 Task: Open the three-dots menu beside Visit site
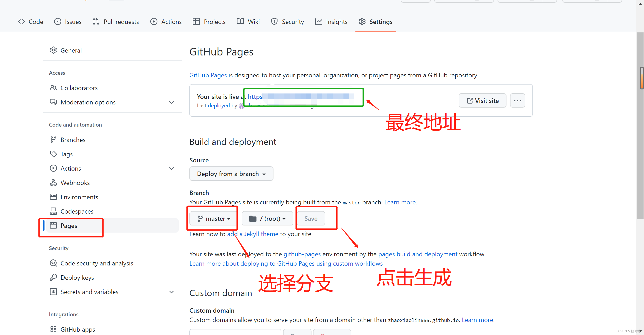[517, 100]
